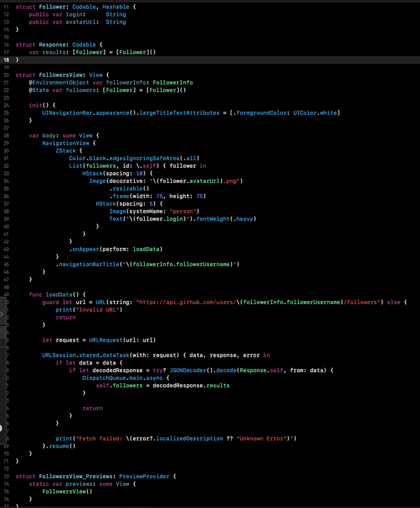Click the 'try?' keyword
Viewport: 420px width, 508px height.
159,370
